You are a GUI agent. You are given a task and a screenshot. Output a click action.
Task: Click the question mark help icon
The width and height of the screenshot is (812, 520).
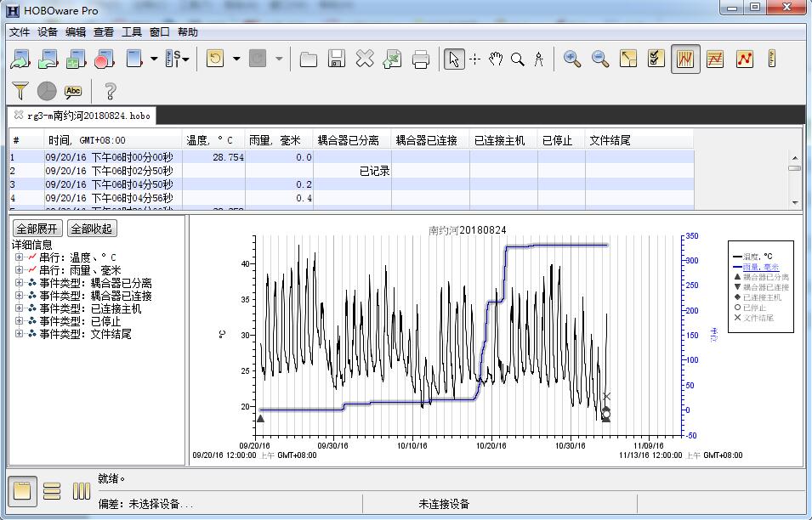tap(110, 91)
